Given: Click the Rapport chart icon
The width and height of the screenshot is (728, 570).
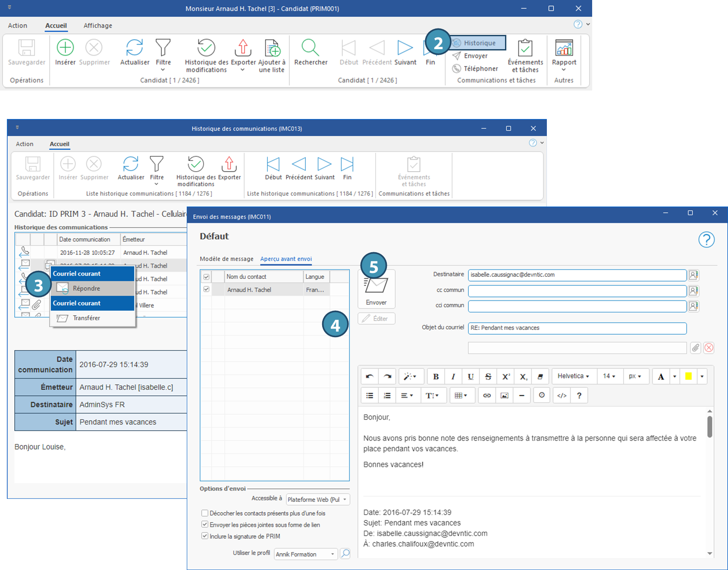Looking at the screenshot, I should 564,48.
